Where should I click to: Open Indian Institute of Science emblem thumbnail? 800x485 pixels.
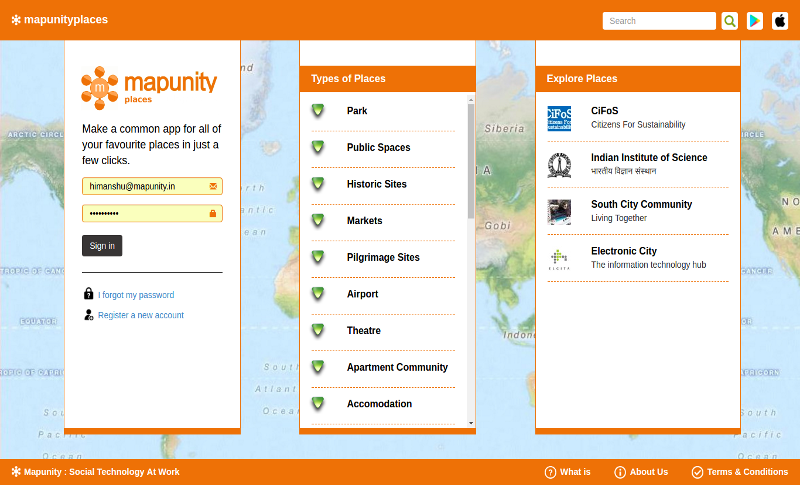click(x=559, y=165)
